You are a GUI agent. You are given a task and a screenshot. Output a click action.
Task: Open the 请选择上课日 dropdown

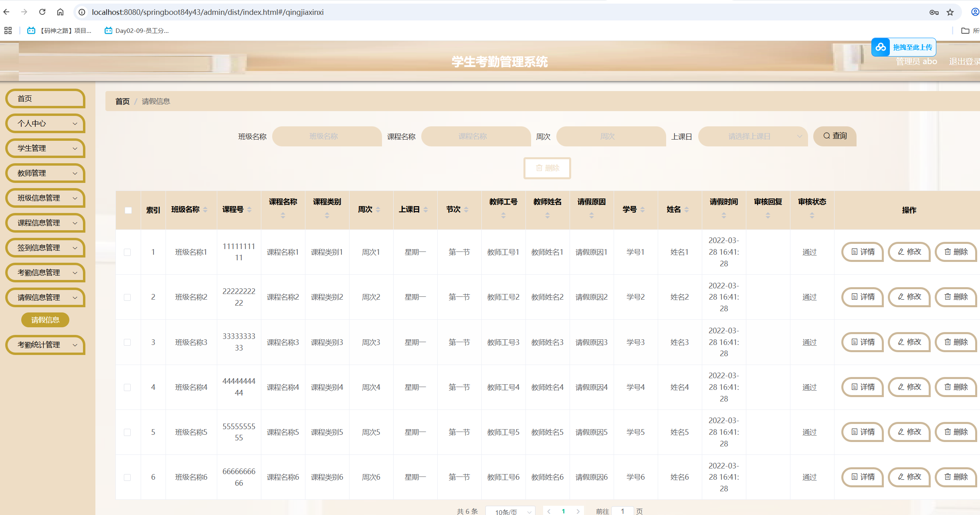[x=752, y=136]
